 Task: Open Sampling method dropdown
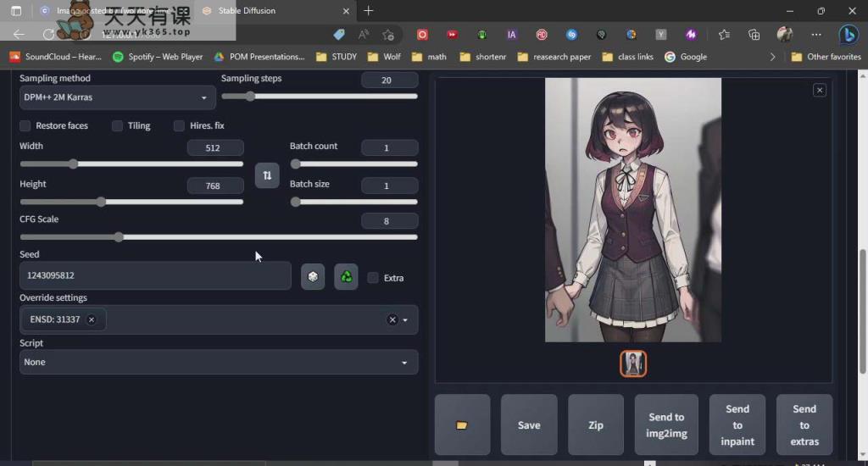117,97
